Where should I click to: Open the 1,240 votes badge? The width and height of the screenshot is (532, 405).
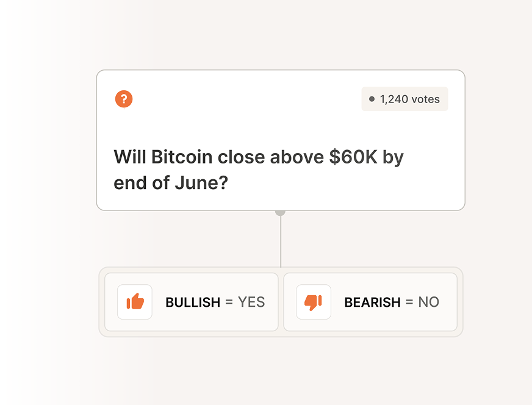[404, 99]
